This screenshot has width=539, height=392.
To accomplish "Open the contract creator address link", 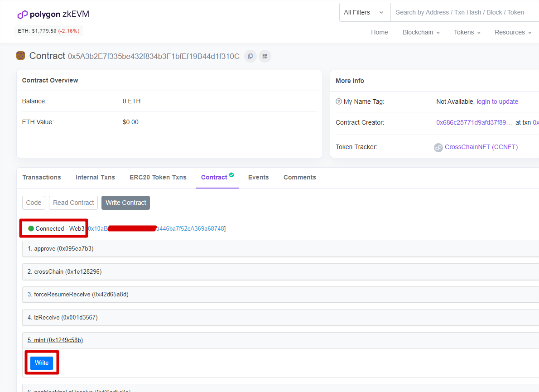I will pos(474,122).
